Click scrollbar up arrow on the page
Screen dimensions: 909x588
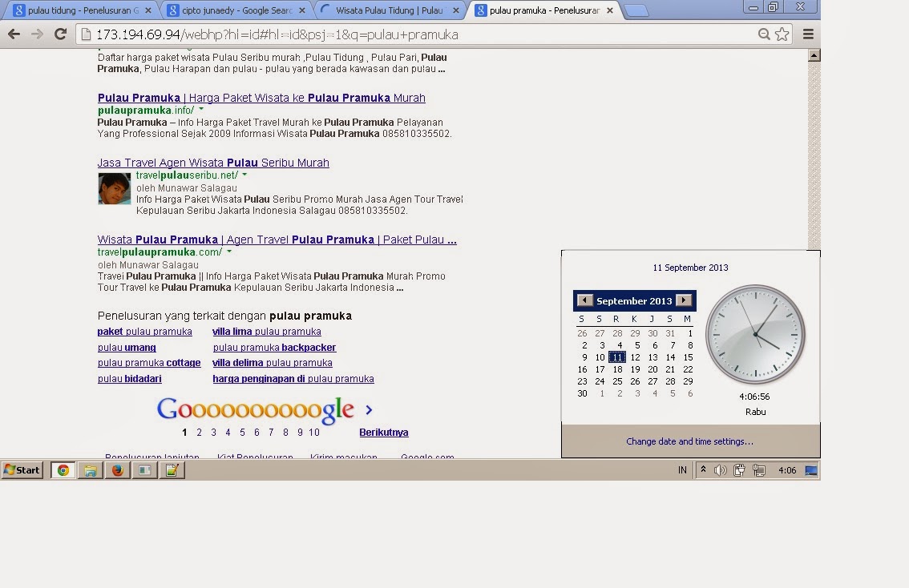(x=814, y=55)
